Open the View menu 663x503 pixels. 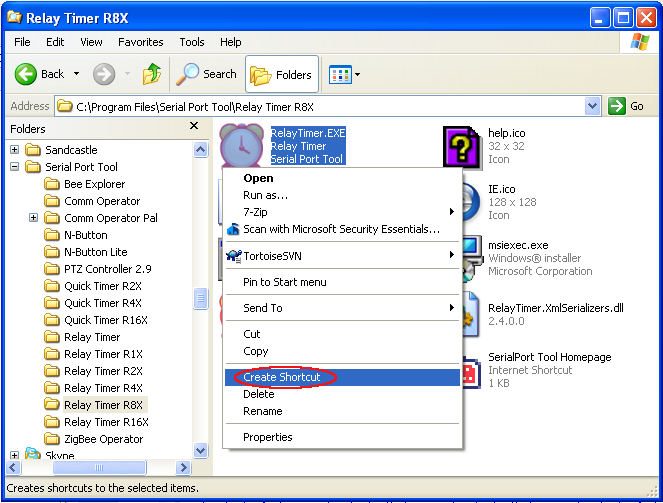point(91,42)
